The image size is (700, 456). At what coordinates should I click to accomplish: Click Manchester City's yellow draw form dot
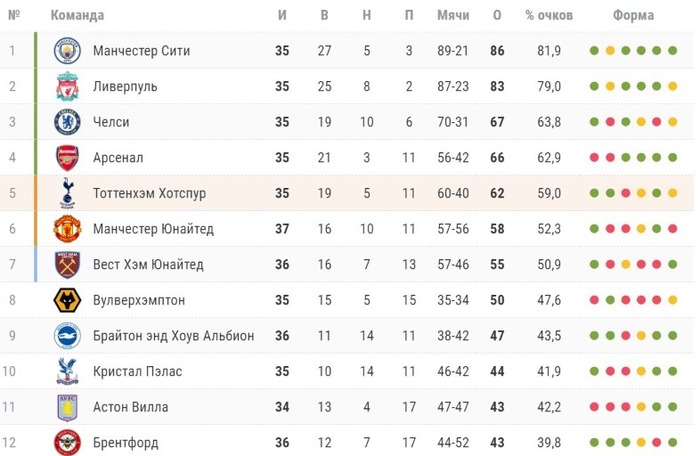[x=610, y=50]
